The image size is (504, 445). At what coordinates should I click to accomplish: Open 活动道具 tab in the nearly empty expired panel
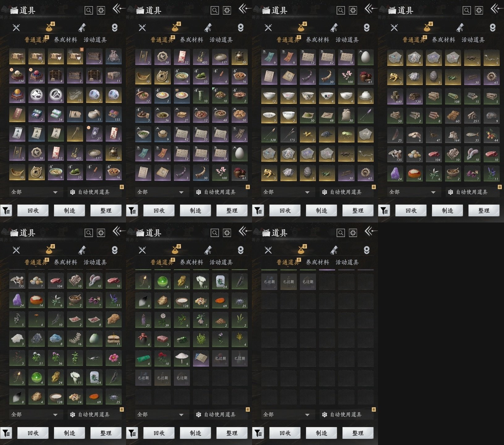point(347,262)
